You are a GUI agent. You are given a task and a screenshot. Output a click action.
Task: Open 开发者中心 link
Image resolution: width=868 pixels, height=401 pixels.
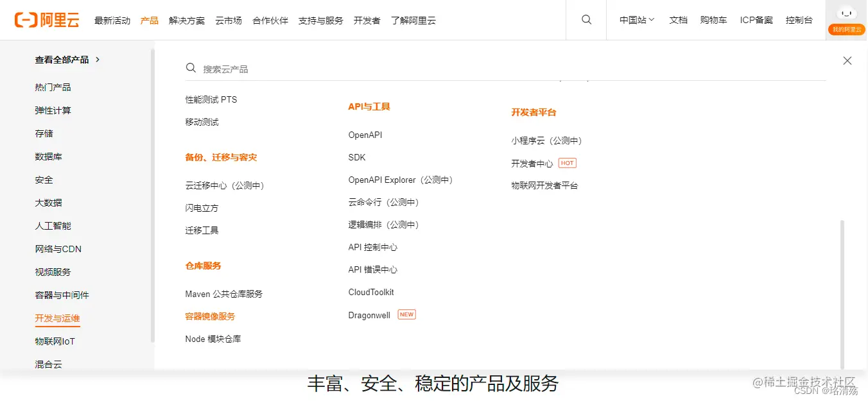pos(532,164)
